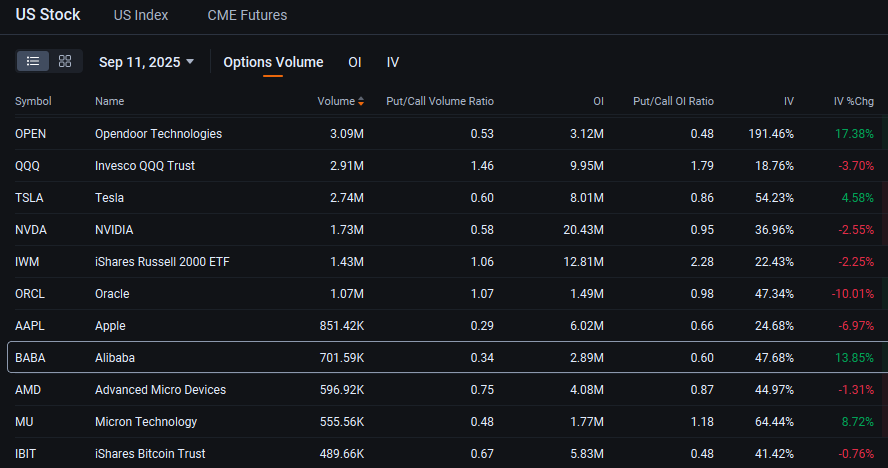Sort by Put/Call OI Ratio header

coord(673,101)
